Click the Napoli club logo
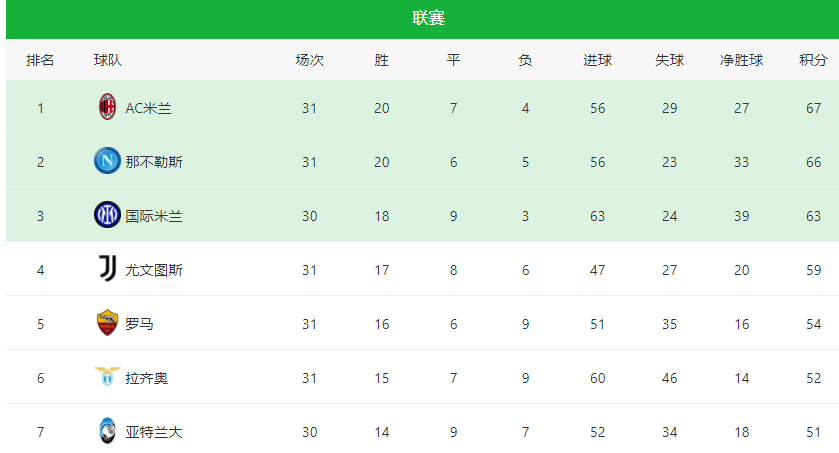This screenshot has width=839, height=453. 107,160
